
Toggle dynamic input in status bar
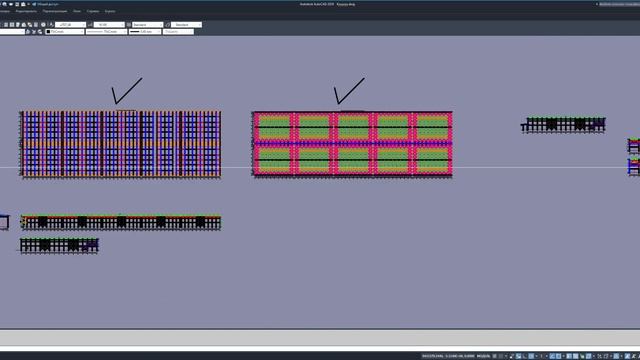(x=518, y=356)
